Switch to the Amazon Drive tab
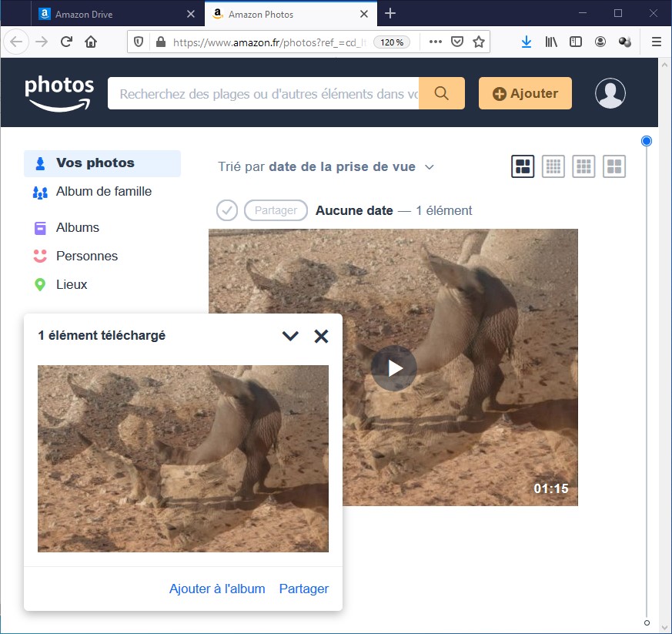 point(115,14)
